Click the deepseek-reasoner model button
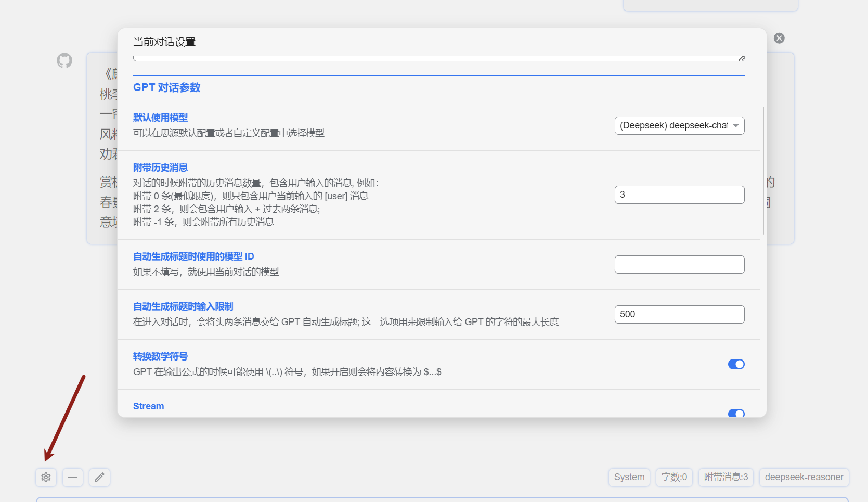Screen dimensions: 868x502 804,477
